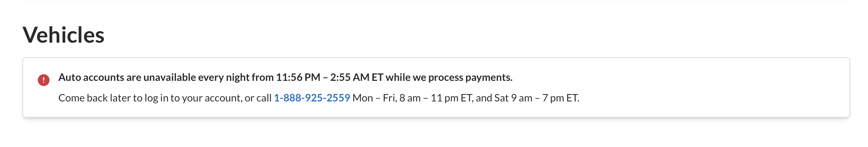Click the "and Sat" text
This screenshot has height=147, width=868.
coord(492,98)
